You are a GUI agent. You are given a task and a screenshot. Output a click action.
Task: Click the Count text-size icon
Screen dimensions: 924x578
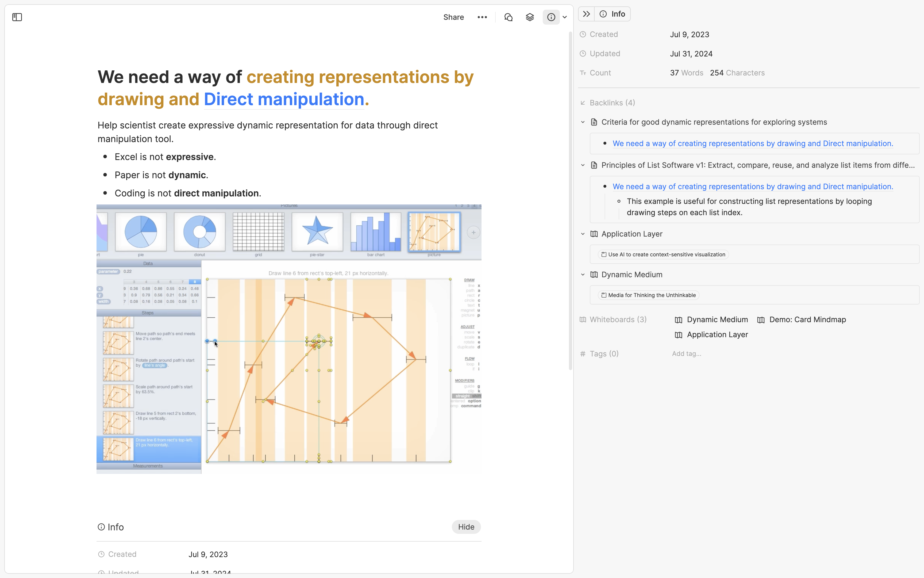[x=583, y=73]
